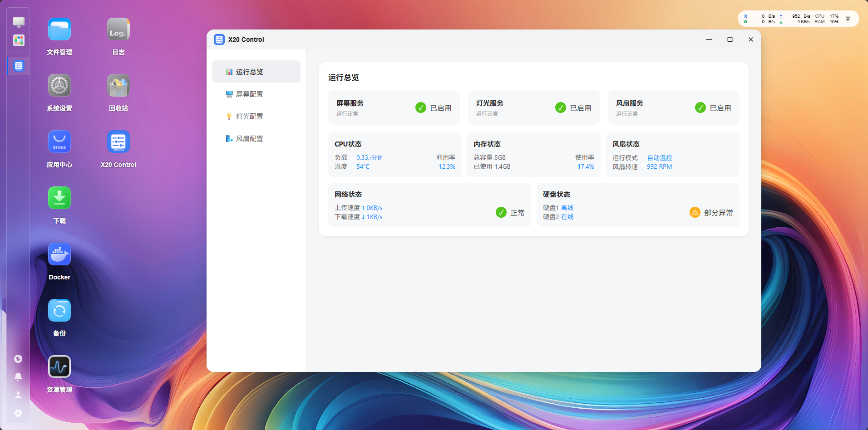
Task: Open the 下载 desktop icon
Action: tap(59, 198)
